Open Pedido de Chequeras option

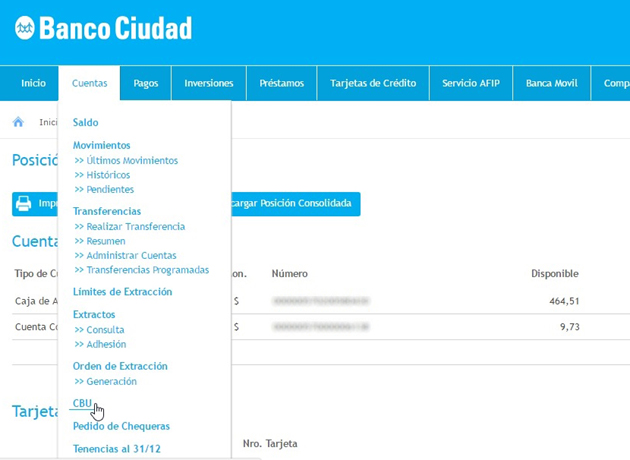point(121,426)
